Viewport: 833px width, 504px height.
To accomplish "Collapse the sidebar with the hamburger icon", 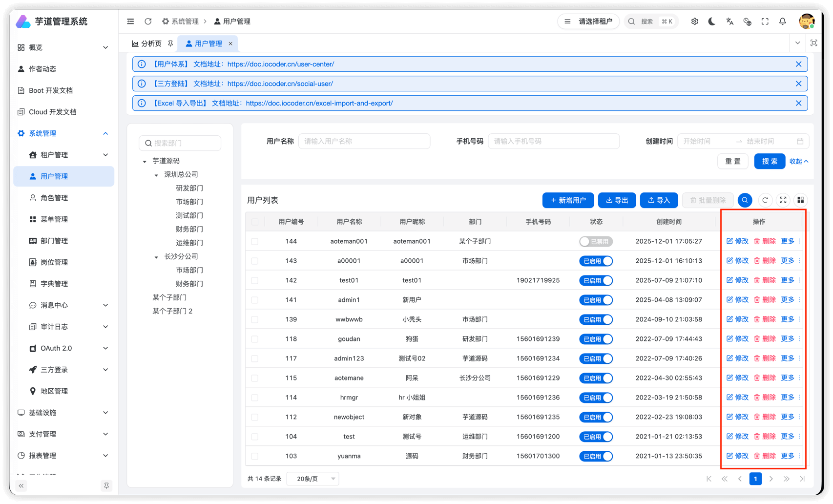I will [130, 21].
